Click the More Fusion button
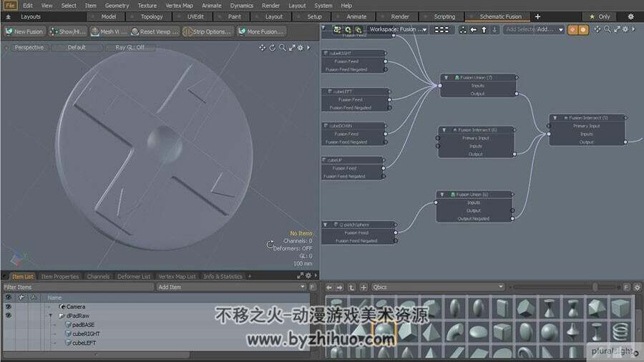This screenshot has width=644, height=362. point(260,31)
